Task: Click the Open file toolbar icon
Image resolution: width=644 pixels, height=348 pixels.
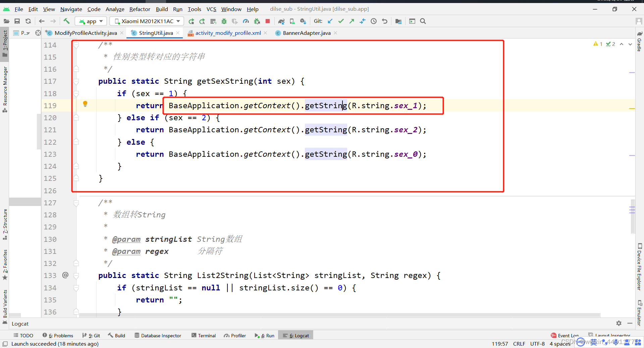Action: (x=6, y=21)
